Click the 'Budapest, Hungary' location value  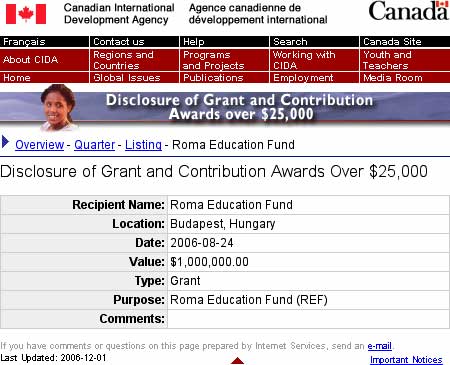tap(223, 224)
